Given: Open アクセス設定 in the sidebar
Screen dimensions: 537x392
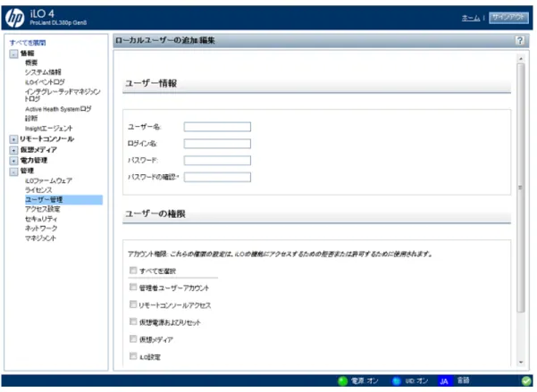Looking at the screenshot, I should [x=43, y=209].
